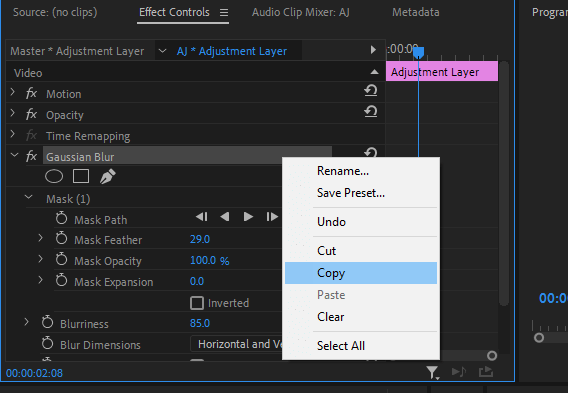Click the playhead in Effect Controls timeline
The height and width of the screenshot is (393, 568).
coord(418,53)
